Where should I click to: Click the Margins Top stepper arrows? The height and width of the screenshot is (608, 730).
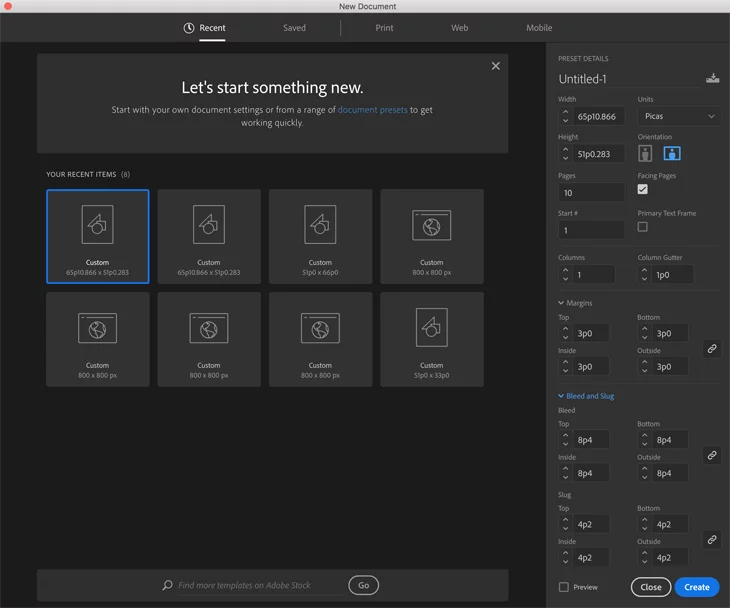coord(565,333)
